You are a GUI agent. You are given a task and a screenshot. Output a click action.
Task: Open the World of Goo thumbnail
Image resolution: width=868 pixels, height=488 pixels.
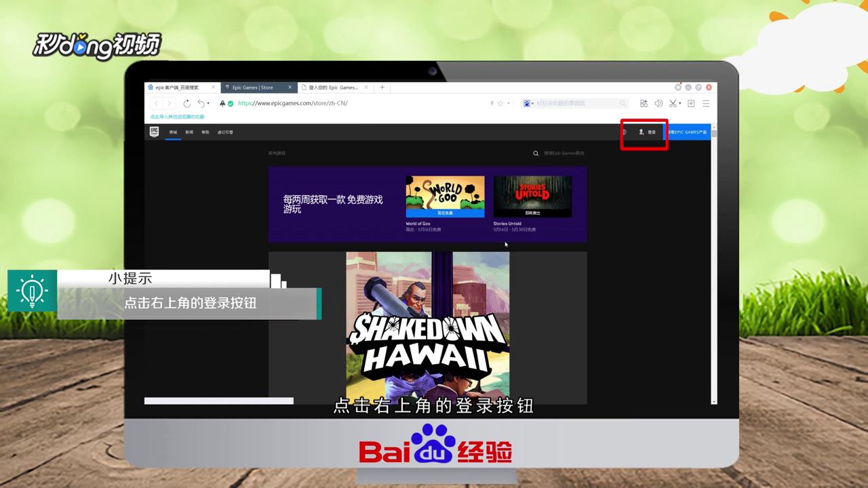point(445,197)
